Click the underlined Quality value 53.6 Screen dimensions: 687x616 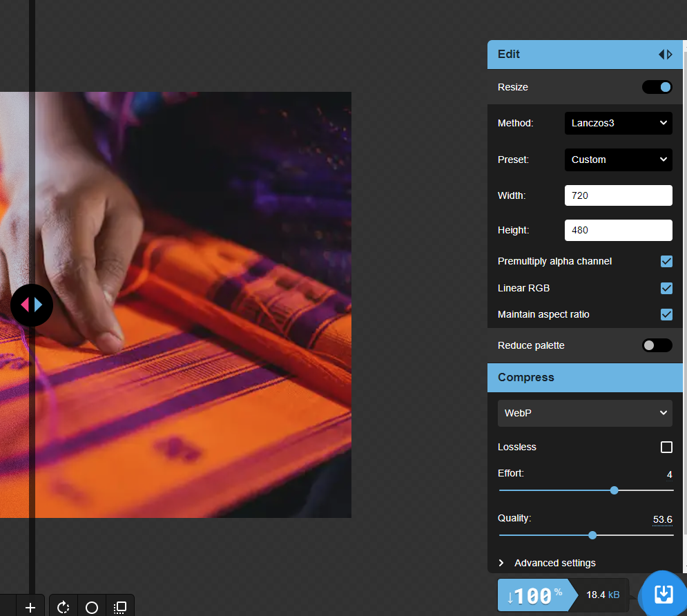point(662,519)
